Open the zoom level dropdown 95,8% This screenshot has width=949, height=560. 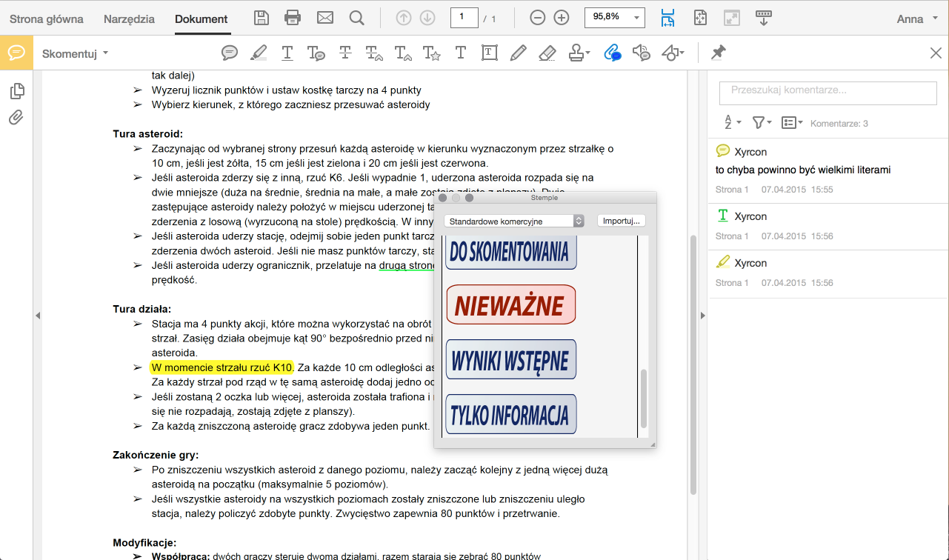pyautogui.click(x=636, y=18)
